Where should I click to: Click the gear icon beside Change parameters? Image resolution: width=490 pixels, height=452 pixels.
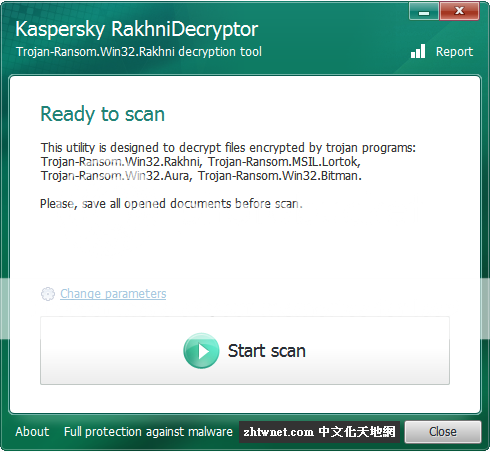click(48, 294)
